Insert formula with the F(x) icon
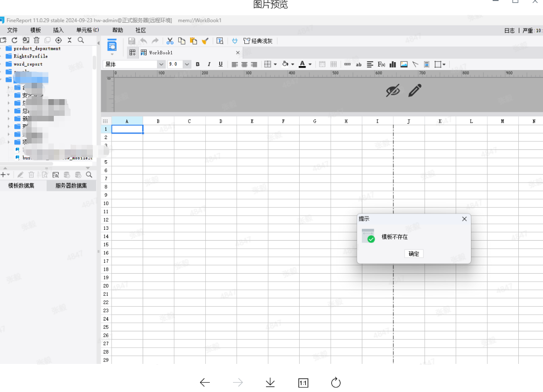The width and height of the screenshot is (543, 392). coord(381,65)
